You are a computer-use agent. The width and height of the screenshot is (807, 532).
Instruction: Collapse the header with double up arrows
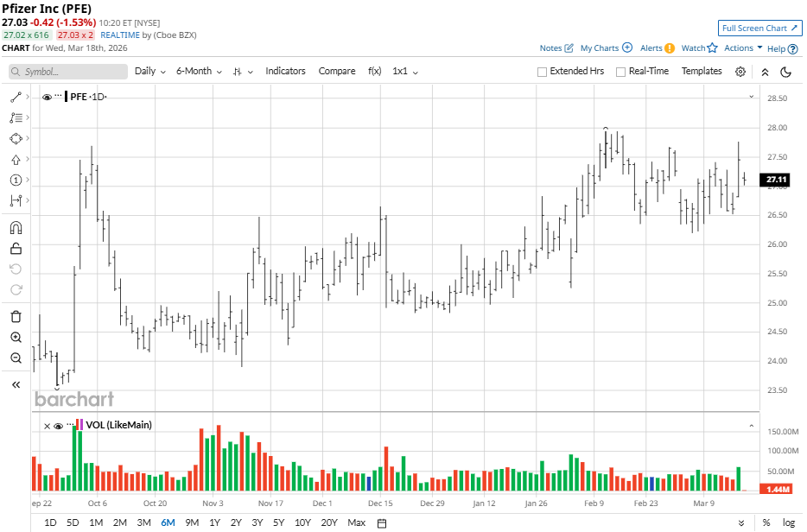[766, 72]
